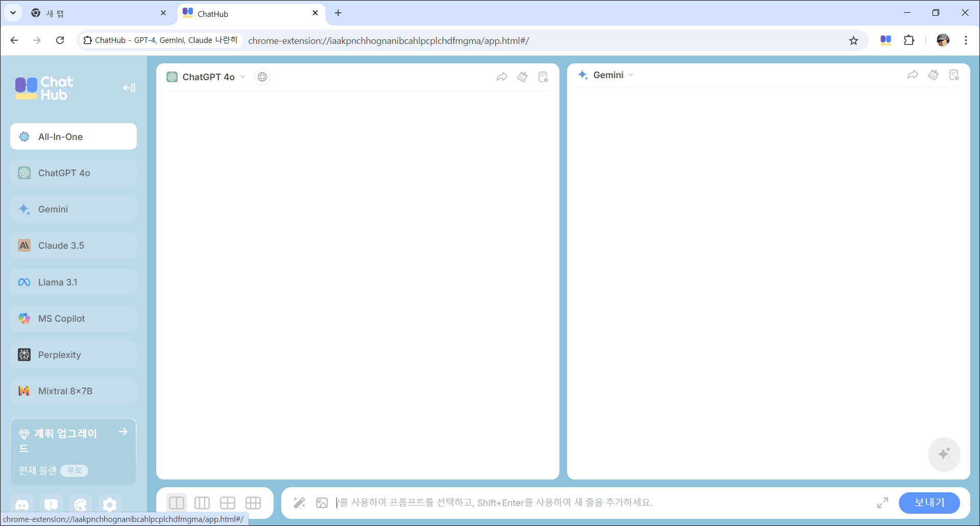The image size is (980, 526).
Task: Open ChatGPT 4o model dropdown
Action: (x=242, y=77)
